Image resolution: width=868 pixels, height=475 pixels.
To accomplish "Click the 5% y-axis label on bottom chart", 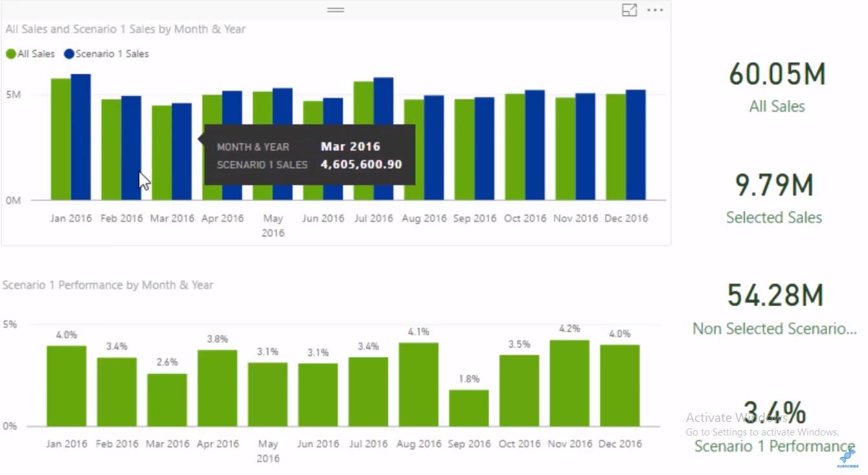I will [10, 324].
